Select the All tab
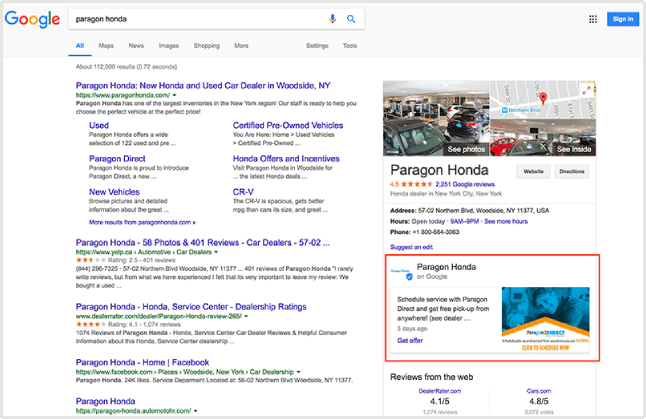This screenshot has height=419, width=646. [80, 46]
